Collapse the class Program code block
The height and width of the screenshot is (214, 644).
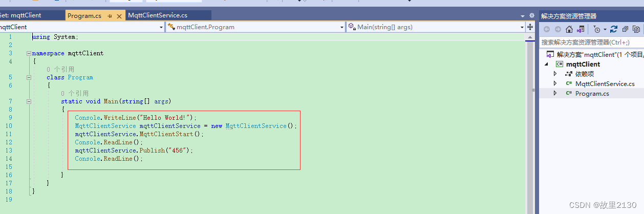click(x=29, y=77)
